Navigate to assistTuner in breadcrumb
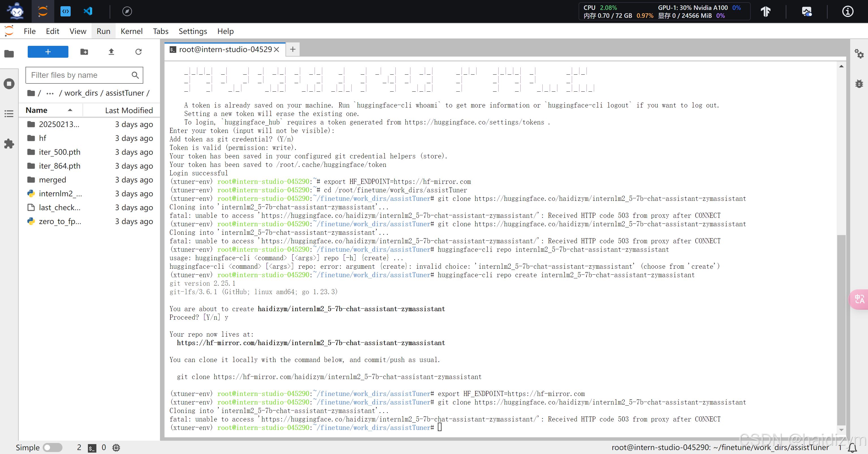 click(x=125, y=93)
